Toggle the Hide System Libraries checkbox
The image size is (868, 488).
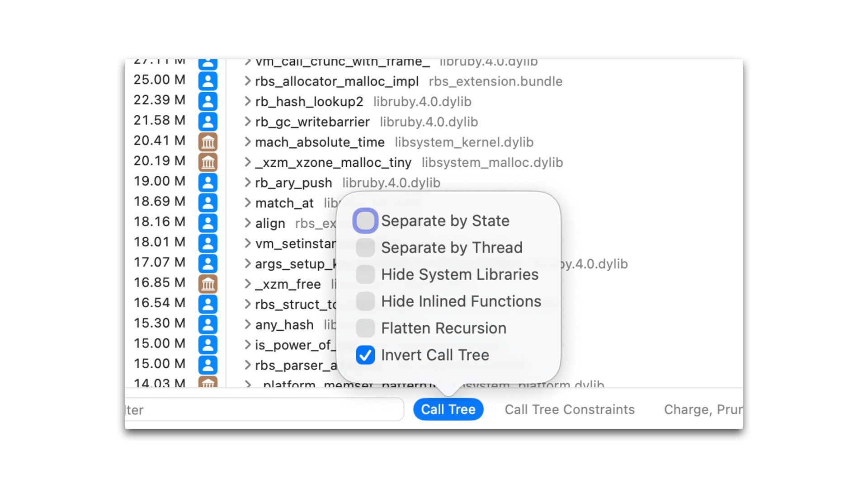tap(365, 274)
